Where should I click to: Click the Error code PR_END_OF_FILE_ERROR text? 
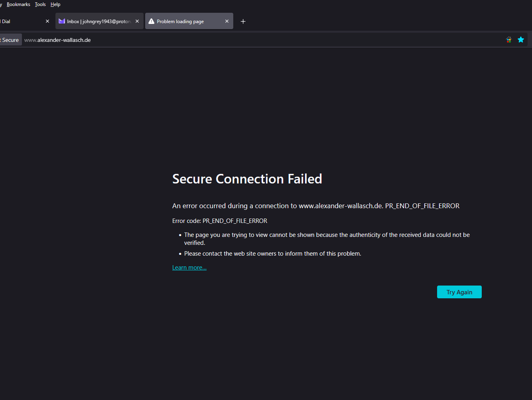[x=220, y=221]
